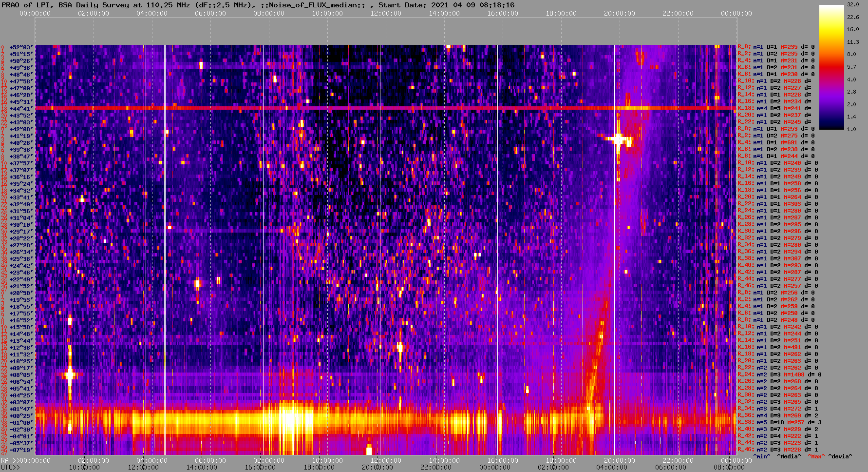
Task: Click the +26°34' declination label
Action: 21,252
